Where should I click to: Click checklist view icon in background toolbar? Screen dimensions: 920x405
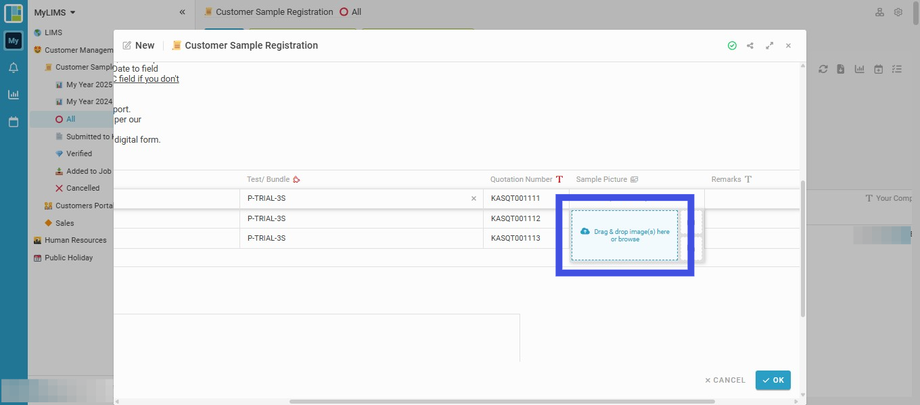click(897, 69)
